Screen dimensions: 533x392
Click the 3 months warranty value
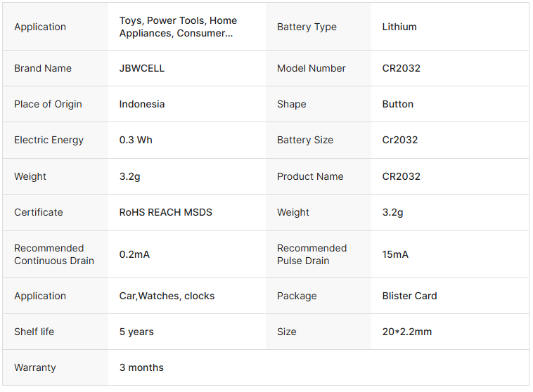141,367
